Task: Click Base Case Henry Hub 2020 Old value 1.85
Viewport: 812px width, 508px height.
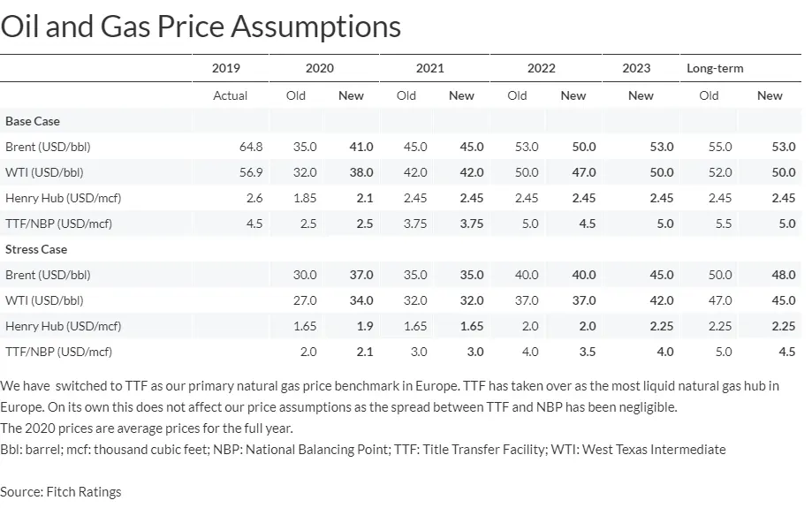Action: tap(304, 198)
